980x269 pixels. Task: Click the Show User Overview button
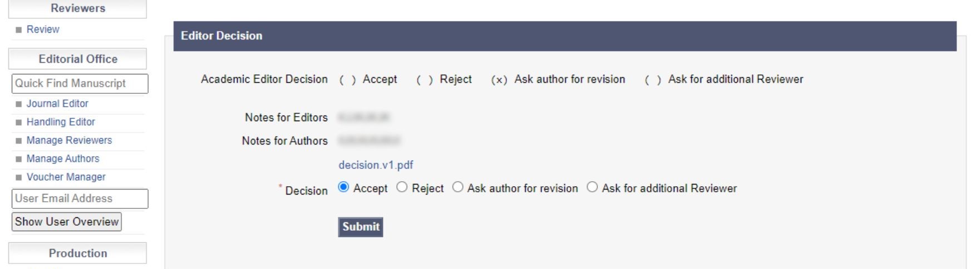tap(67, 222)
